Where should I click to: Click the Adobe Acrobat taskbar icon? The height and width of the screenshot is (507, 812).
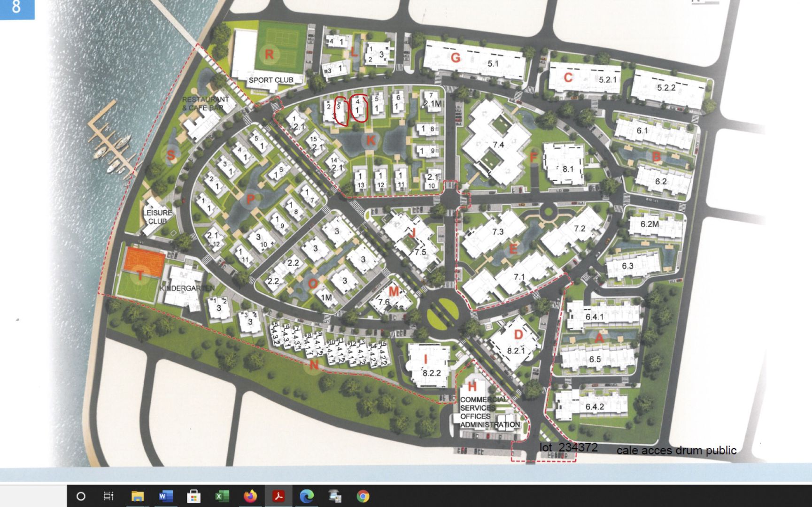tap(278, 496)
